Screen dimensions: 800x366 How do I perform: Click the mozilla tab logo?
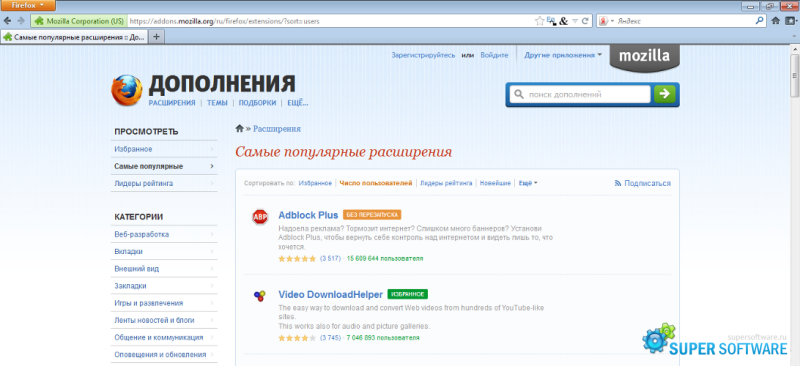click(644, 57)
